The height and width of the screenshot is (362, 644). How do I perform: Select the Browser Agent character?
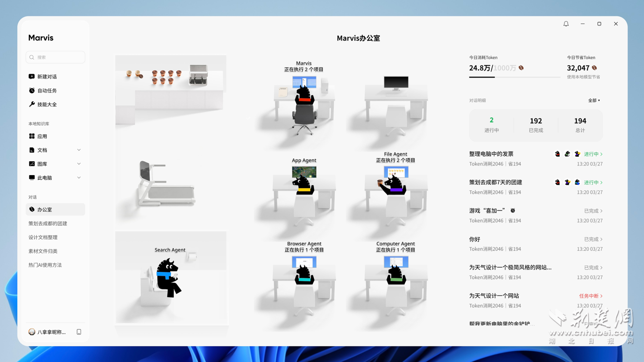point(304,274)
